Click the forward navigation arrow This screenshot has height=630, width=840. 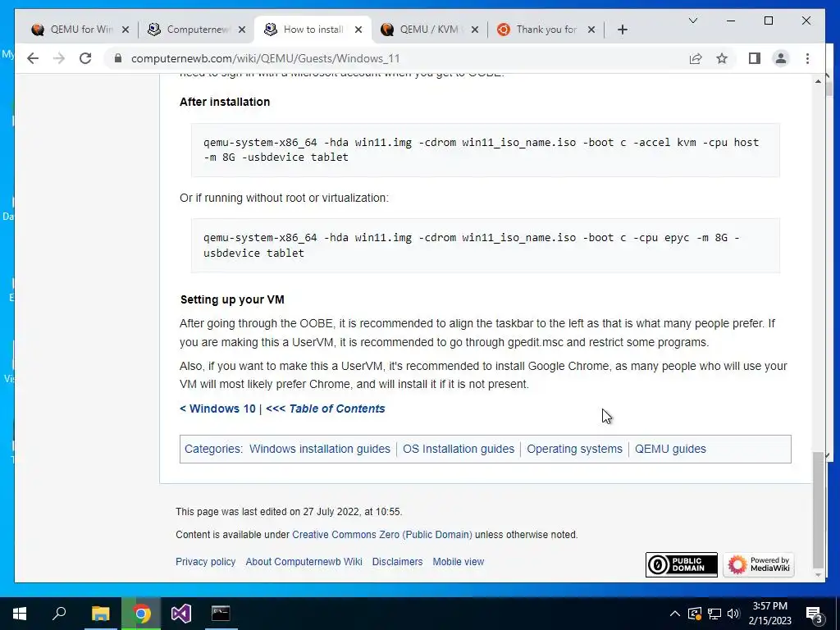59,58
